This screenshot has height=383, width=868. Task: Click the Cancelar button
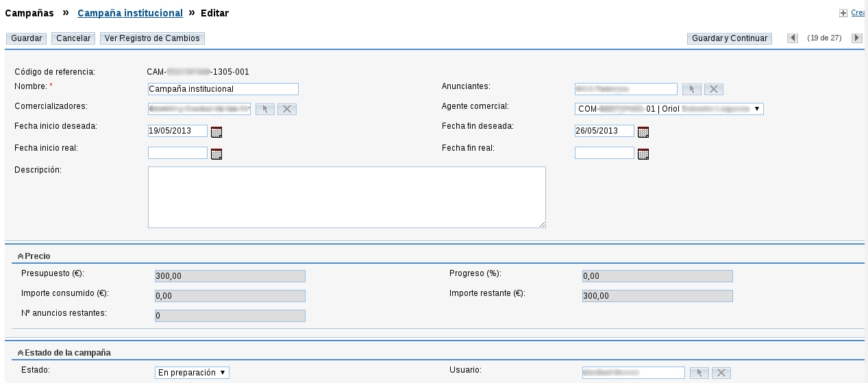73,38
